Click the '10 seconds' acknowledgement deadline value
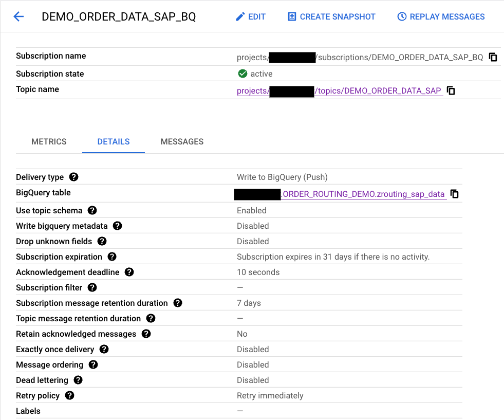This screenshot has height=420, width=504. coord(258,272)
